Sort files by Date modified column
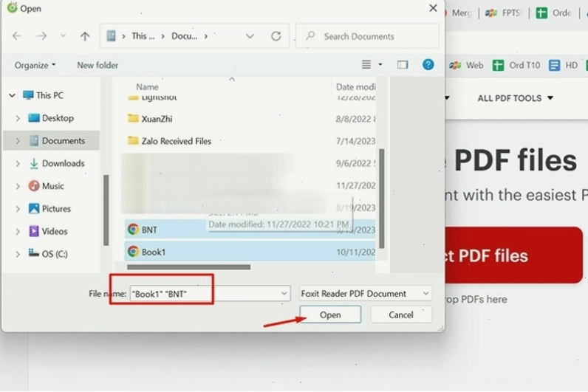588x392 pixels. 355,87
